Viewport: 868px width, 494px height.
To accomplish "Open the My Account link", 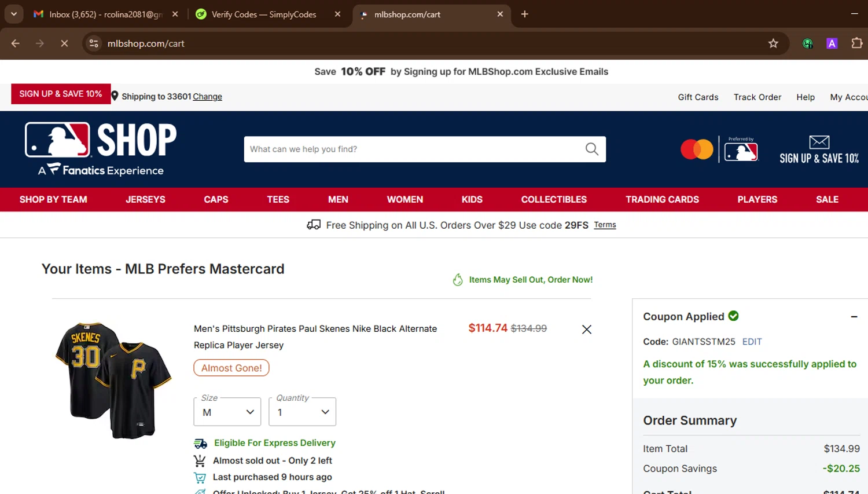I will (x=849, y=97).
